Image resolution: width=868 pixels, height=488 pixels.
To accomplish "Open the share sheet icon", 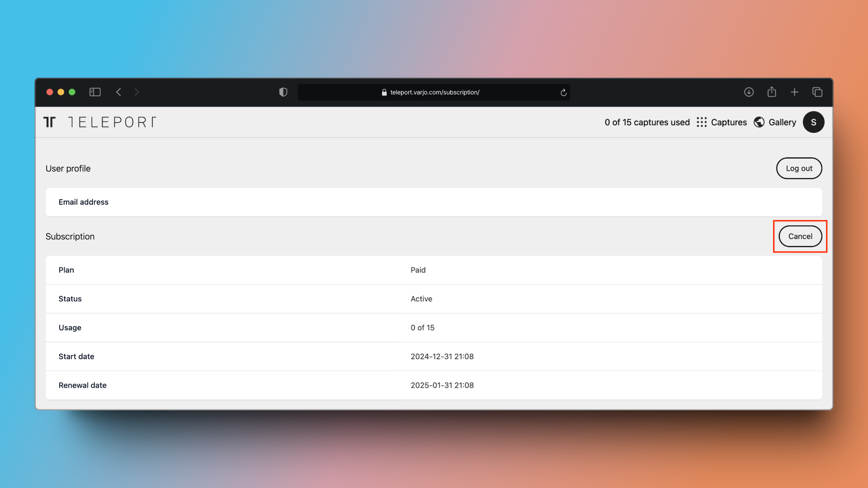I will coord(772,92).
